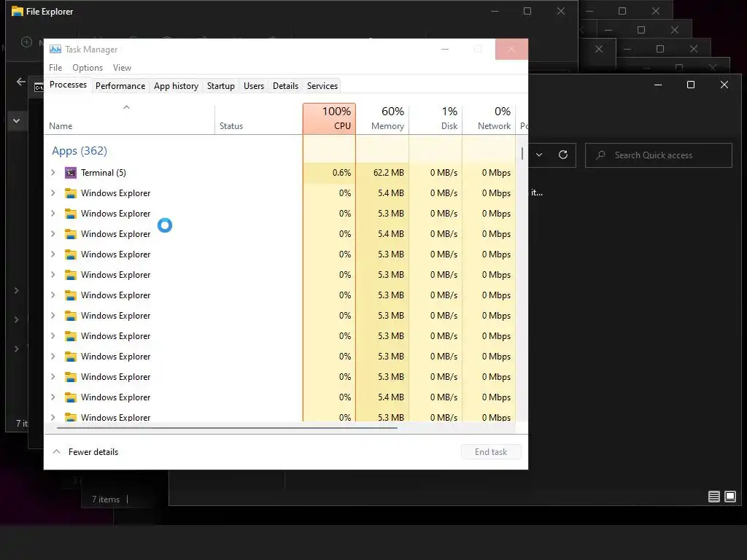Click the horizontal scrollbar in Task Manager
The width and height of the screenshot is (747, 560).
click(227, 428)
